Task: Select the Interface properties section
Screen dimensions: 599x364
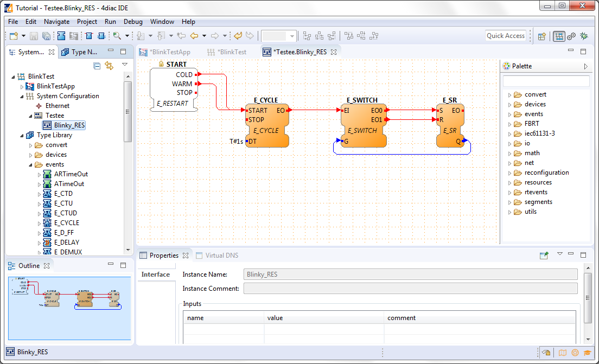Action: coord(156,274)
